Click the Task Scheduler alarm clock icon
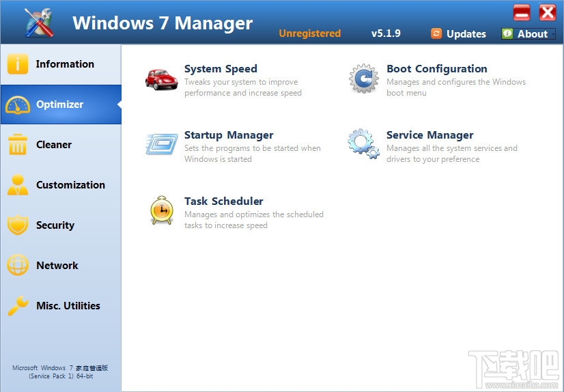The width and height of the screenshot is (564, 392). tap(162, 210)
